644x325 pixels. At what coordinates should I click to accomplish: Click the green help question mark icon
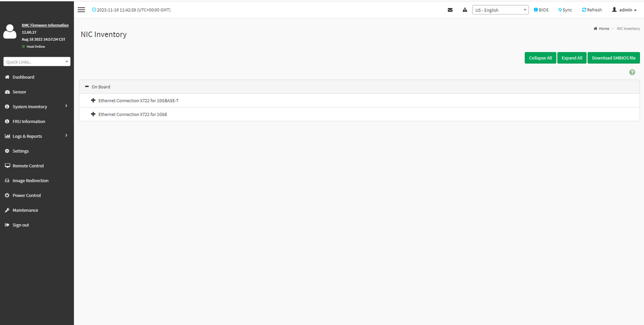click(632, 72)
